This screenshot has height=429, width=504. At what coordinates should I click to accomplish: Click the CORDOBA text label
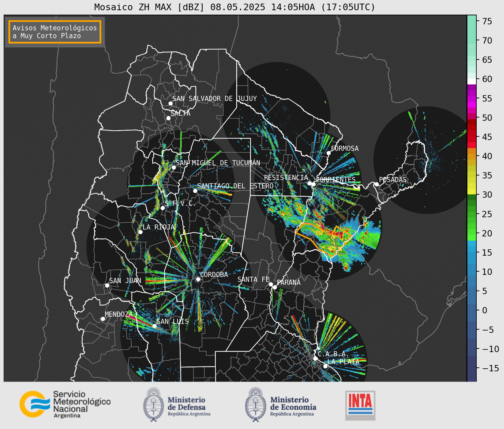click(x=214, y=275)
